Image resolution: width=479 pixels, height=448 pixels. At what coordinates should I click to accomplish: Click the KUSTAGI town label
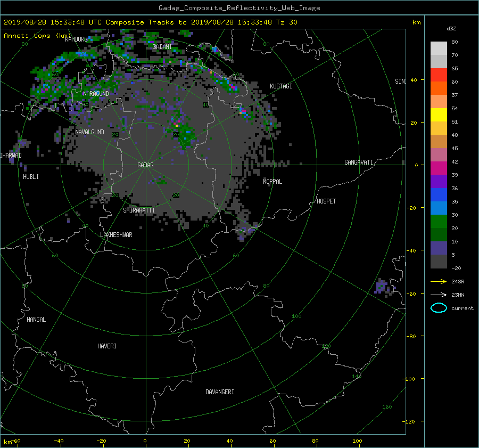tap(280, 86)
